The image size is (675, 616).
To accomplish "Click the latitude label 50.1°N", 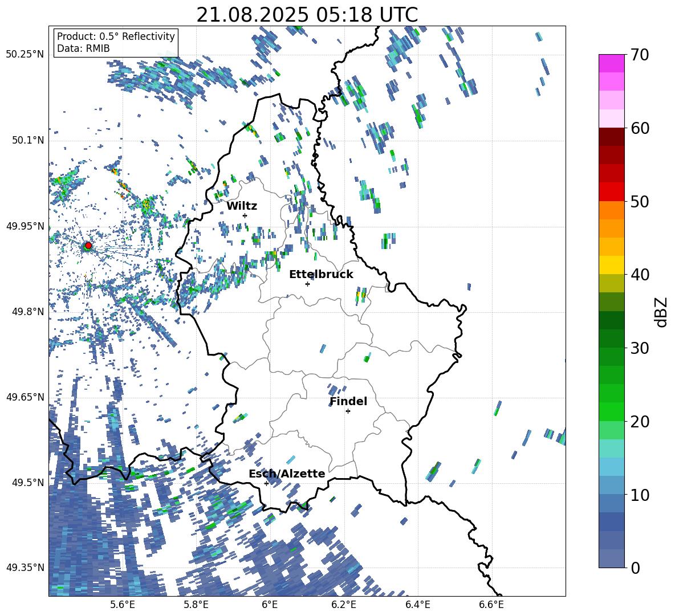I will point(27,140).
